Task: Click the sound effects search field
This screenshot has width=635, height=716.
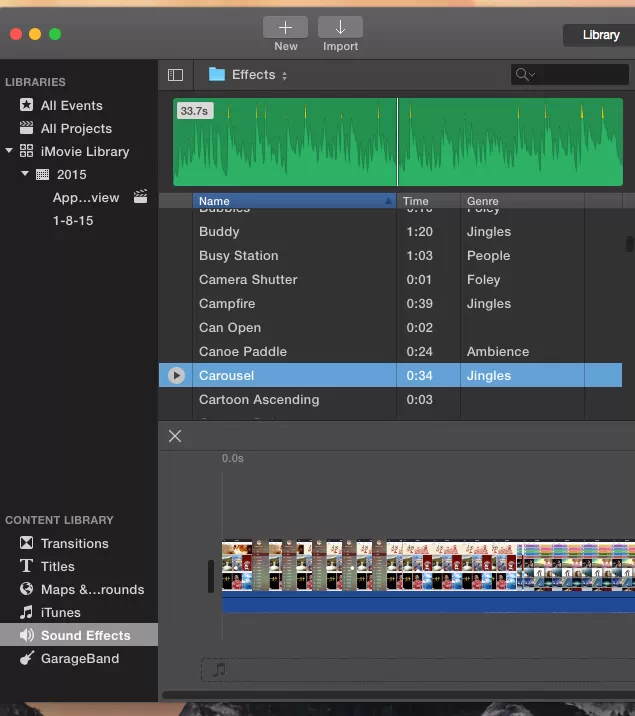Action: coord(570,74)
